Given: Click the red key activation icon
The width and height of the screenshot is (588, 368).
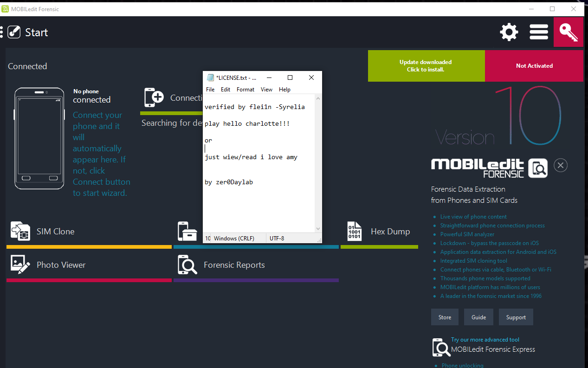Looking at the screenshot, I should (x=568, y=32).
